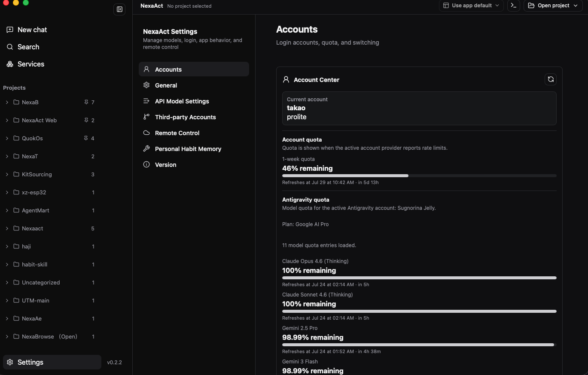Click the v0.2.2 version label
The width and height of the screenshot is (588, 375).
pyautogui.click(x=114, y=362)
